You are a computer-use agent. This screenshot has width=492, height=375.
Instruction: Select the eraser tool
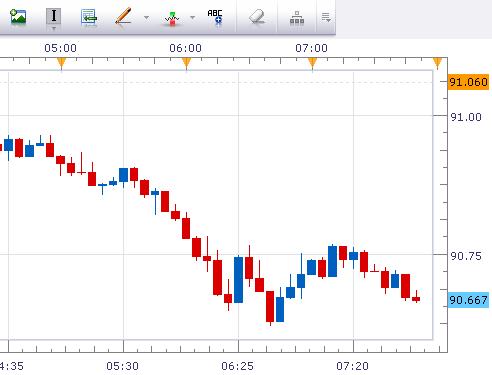pos(257,17)
